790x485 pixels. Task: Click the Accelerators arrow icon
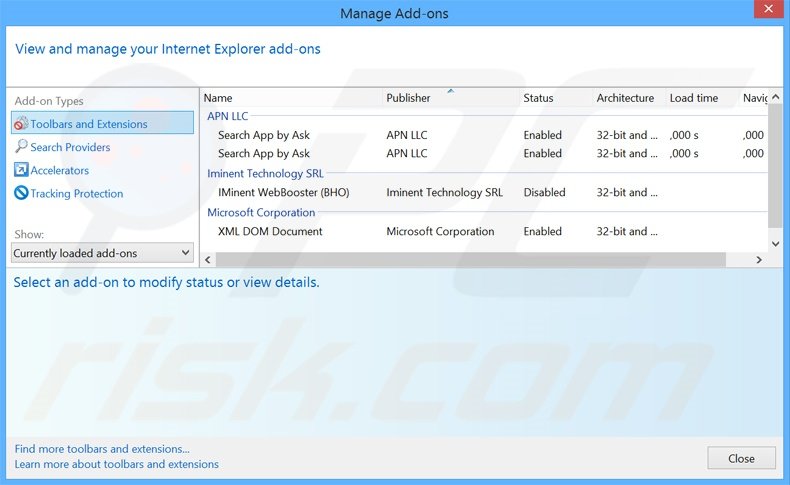coord(21,170)
